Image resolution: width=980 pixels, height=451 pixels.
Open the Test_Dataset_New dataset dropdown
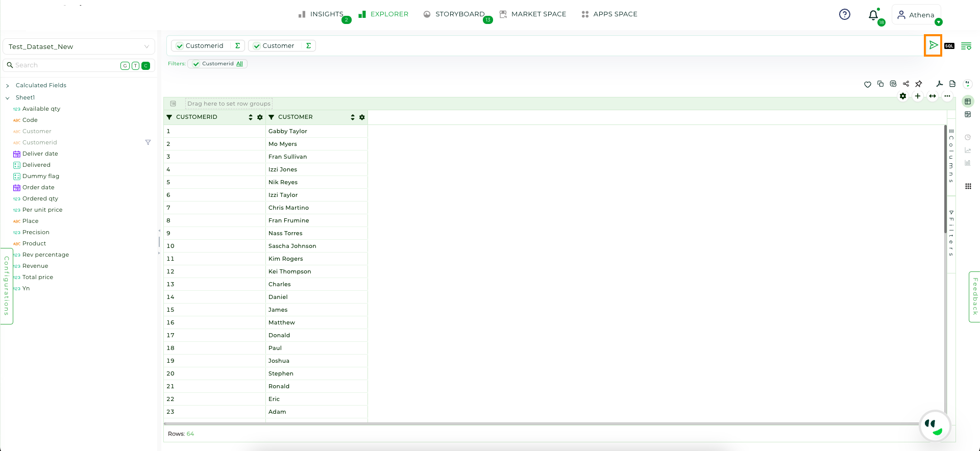[x=79, y=46]
